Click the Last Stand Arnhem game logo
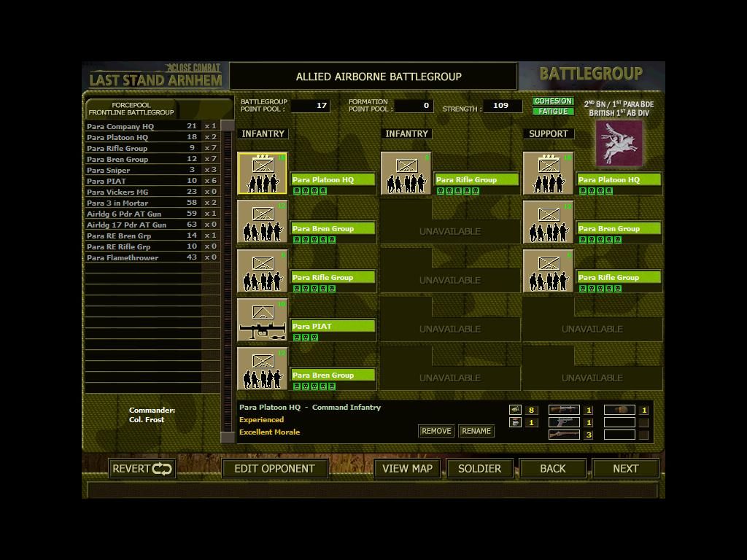 [156, 75]
